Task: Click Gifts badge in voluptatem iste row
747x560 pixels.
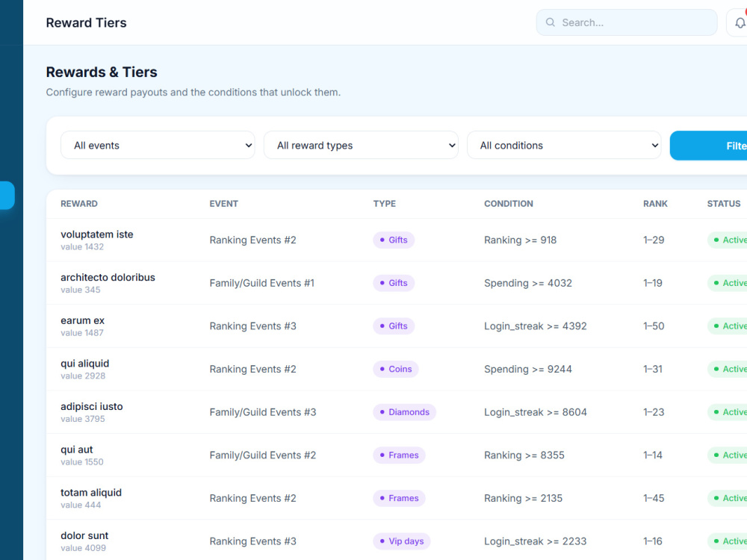Action: (394, 240)
